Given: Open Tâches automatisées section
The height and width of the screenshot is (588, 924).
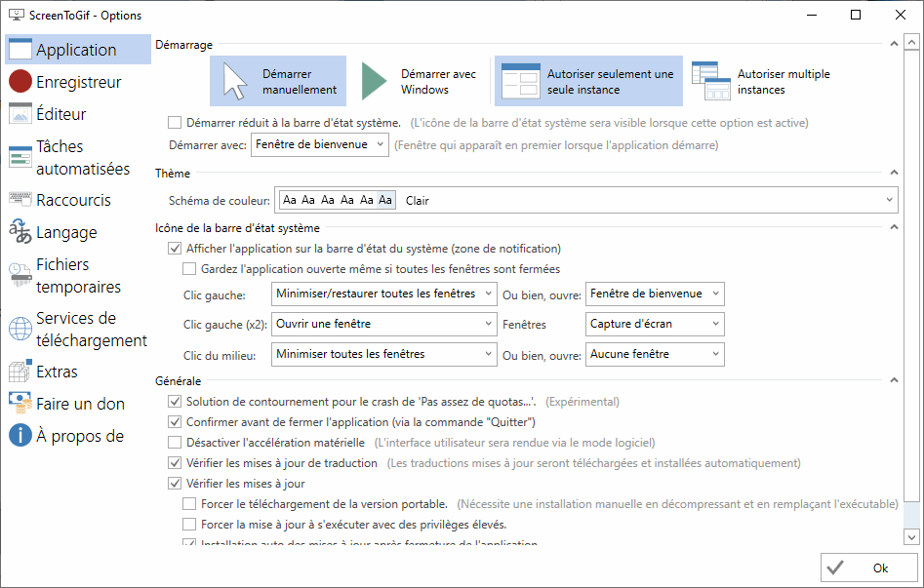Looking at the screenshot, I should tap(78, 157).
